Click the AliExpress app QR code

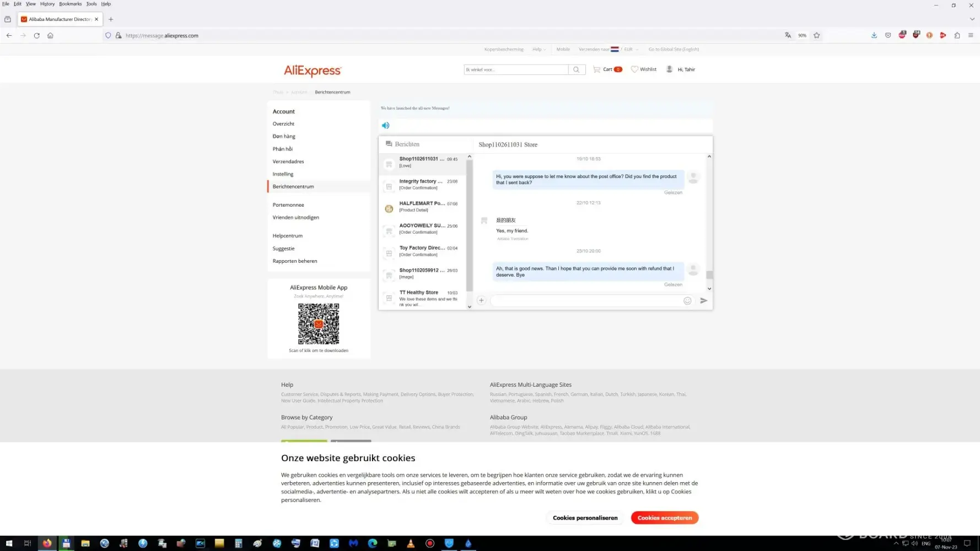(x=319, y=324)
